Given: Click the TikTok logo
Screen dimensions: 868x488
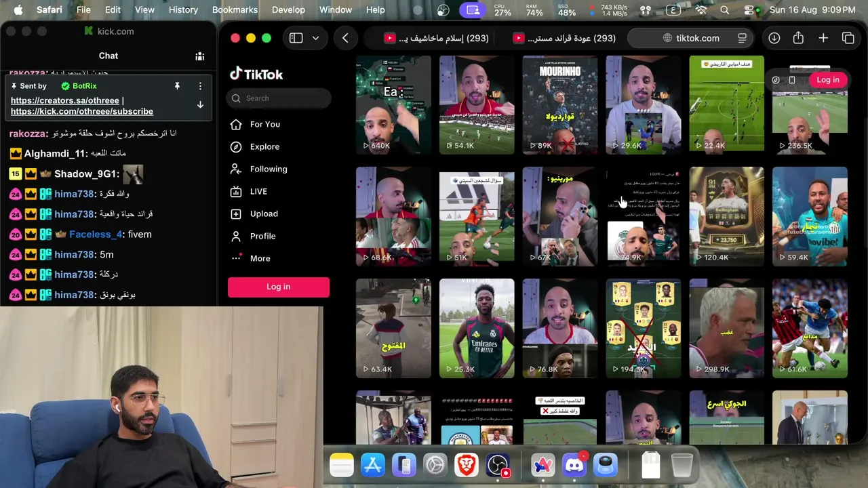Looking at the screenshot, I should pos(256,74).
